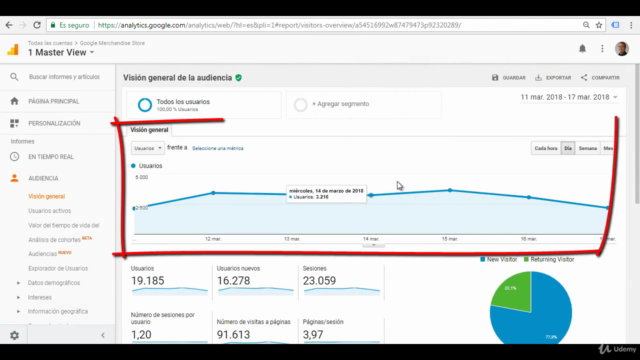
Task: Switch chart granularity to Cada hora
Action: pos(546,148)
